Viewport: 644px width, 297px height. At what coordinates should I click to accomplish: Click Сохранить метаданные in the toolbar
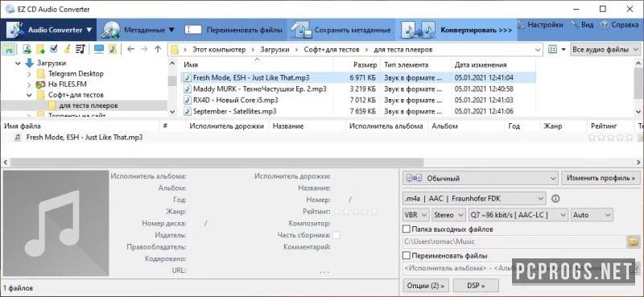tap(341, 30)
